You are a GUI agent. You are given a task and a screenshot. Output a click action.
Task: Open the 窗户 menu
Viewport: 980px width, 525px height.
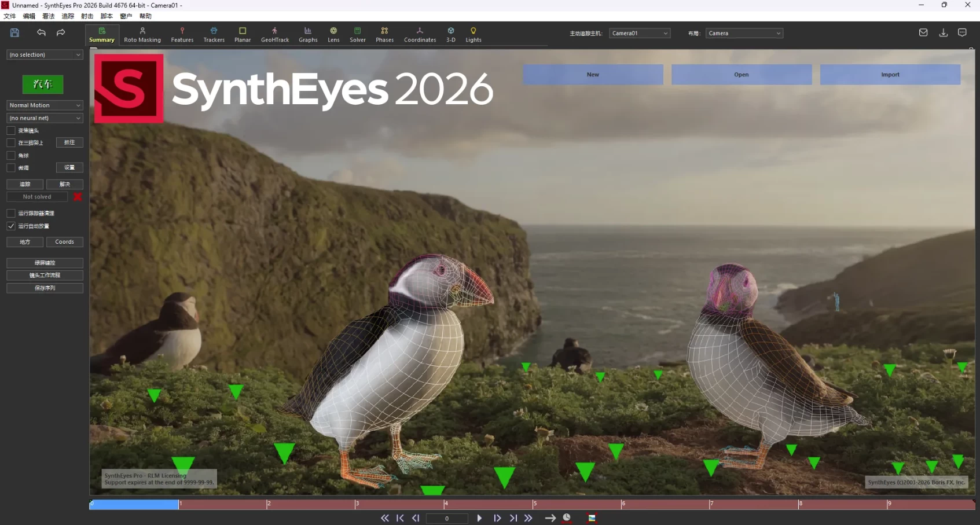[x=126, y=16]
